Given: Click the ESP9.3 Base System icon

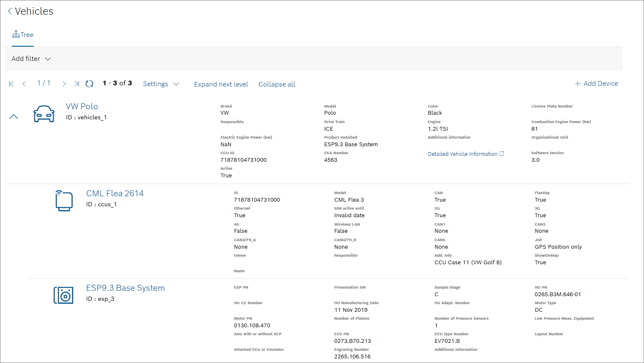Looking at the screenshot, I should 64,295.
